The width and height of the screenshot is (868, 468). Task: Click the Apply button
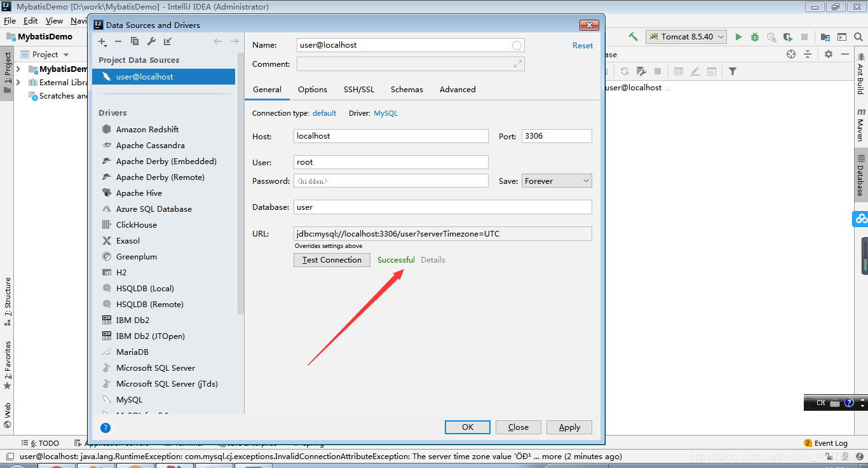tap(569, 427)
